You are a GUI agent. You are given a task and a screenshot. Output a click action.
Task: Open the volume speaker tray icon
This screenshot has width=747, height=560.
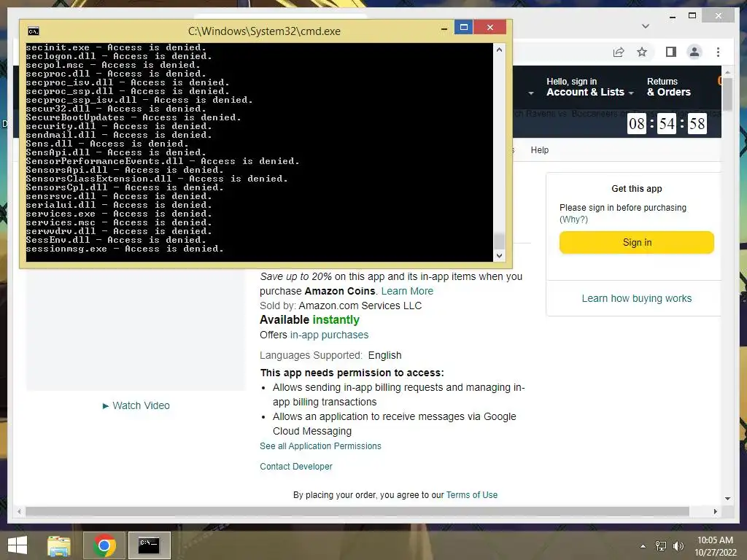(678, 546)
